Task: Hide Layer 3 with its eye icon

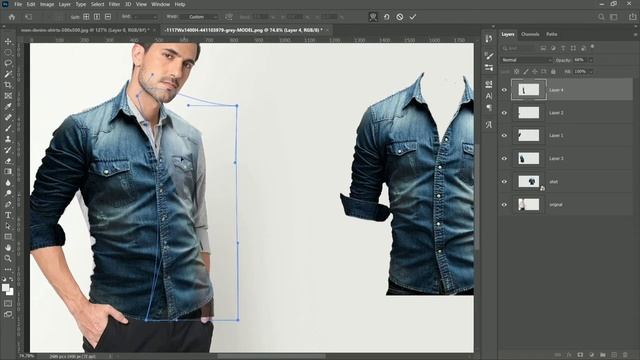Action: click(504, 158)
